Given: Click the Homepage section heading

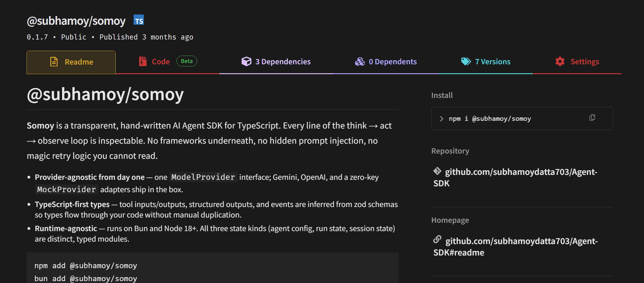Looking at the screenshot, I should point(450,220).
